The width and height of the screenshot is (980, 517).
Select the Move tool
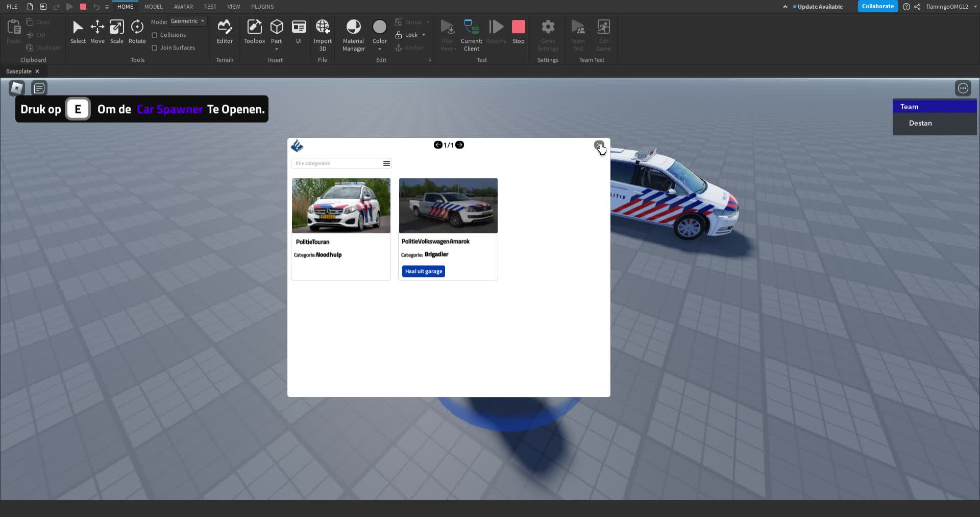[97, 32]
